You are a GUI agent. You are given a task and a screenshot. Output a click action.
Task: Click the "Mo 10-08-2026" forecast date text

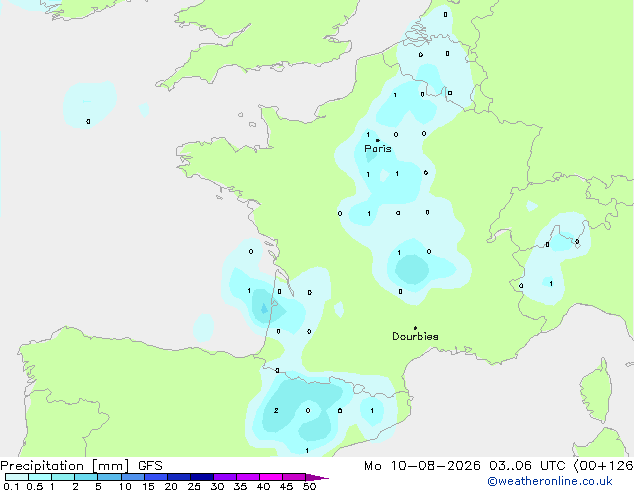(422, 466)
